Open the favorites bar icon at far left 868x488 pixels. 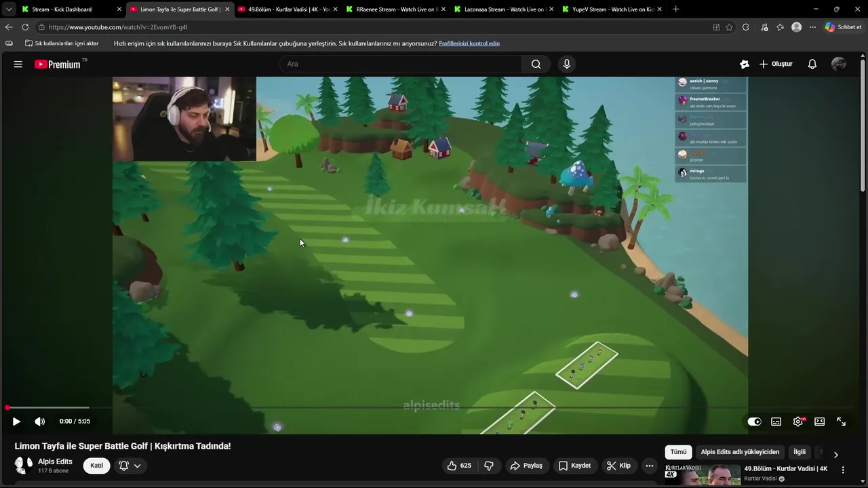click(9, 43)
